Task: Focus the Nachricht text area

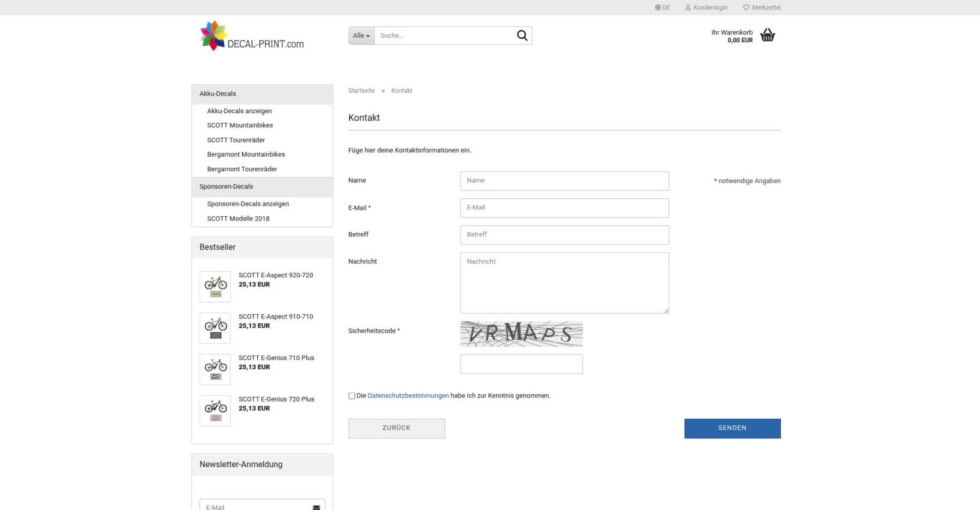Action: click(564, 283)
